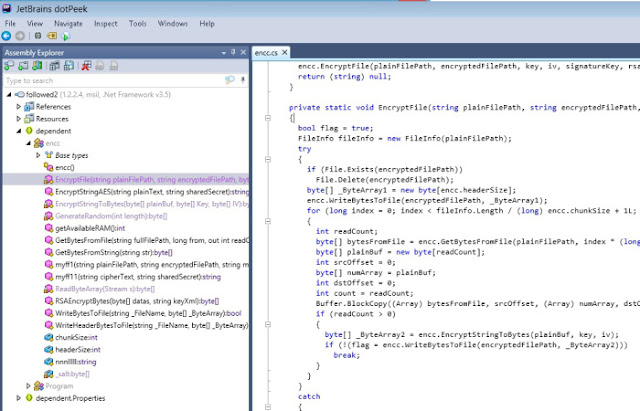Open the Help menu

coord(207,24)
